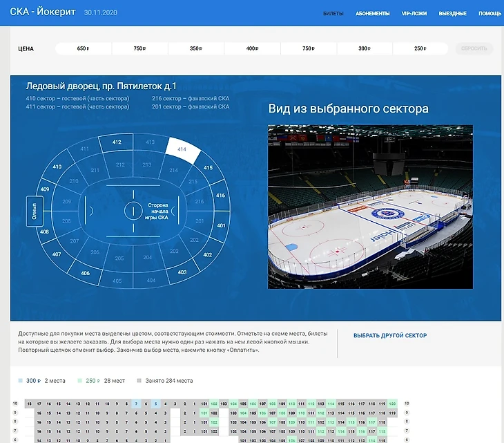The width and height of the screenshot is (504, 443).
Task: Select sector 410 guest sector on map
Action: pyautogui.click(x=57, y=167)
